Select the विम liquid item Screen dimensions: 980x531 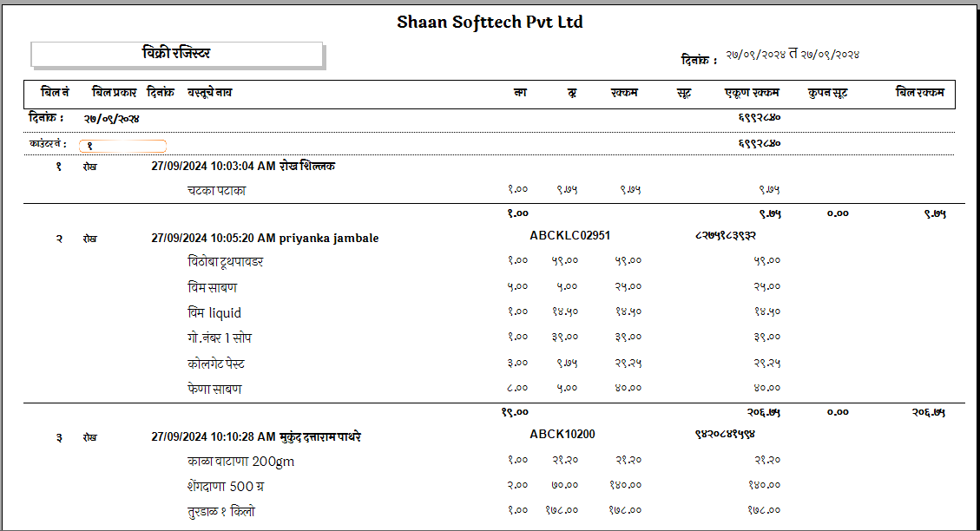pyautogui.click(x=214, y=312)
